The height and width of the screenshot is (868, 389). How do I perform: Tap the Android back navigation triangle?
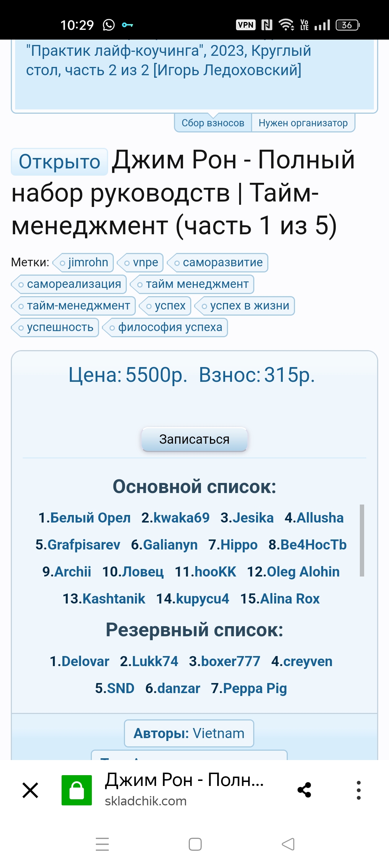(288, 844)
